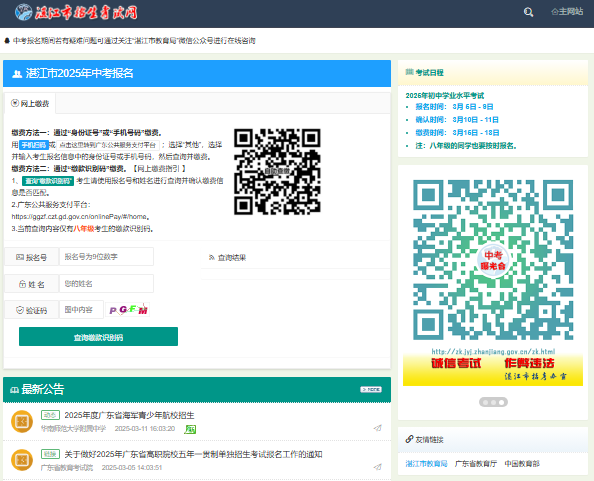
Task: Click the bell notification icon
Action: pos(7,41)
